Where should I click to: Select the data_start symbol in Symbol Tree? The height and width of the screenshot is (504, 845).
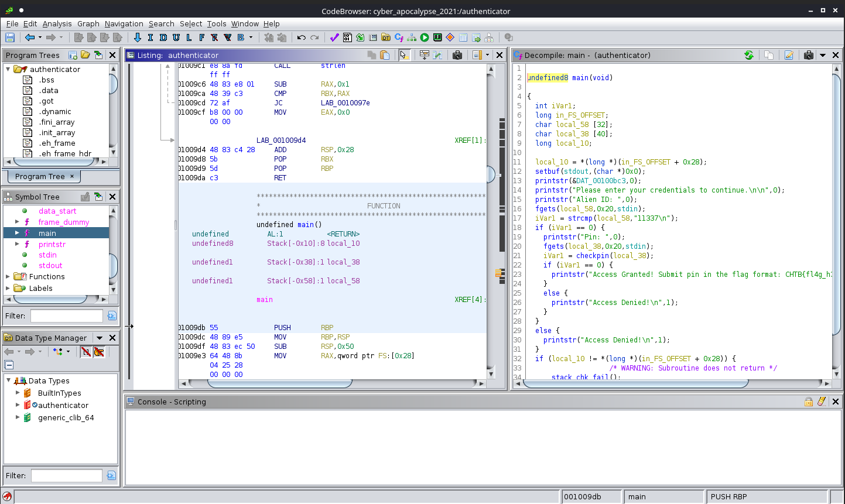pos(57,211)
